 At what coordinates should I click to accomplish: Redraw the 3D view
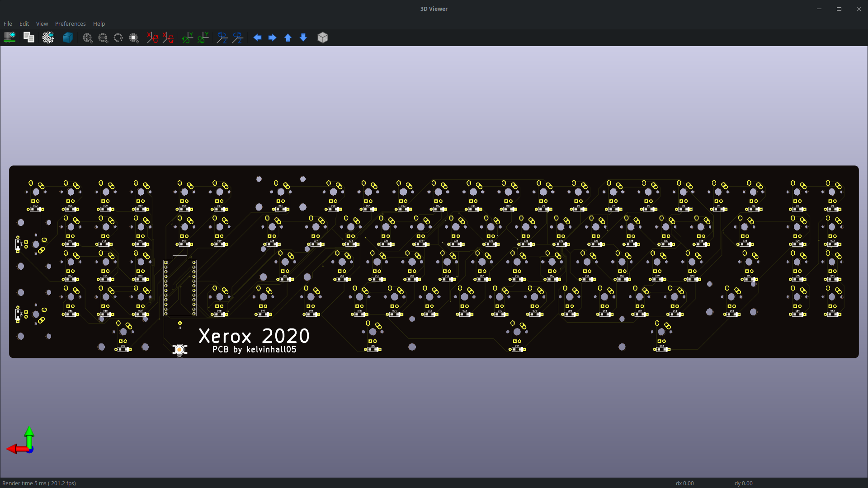tap(118, 38)
